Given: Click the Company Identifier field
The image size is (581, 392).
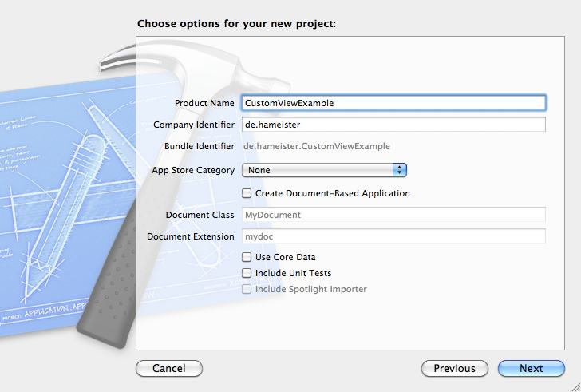Looking at the screenshot, I should tap(393, 125).
